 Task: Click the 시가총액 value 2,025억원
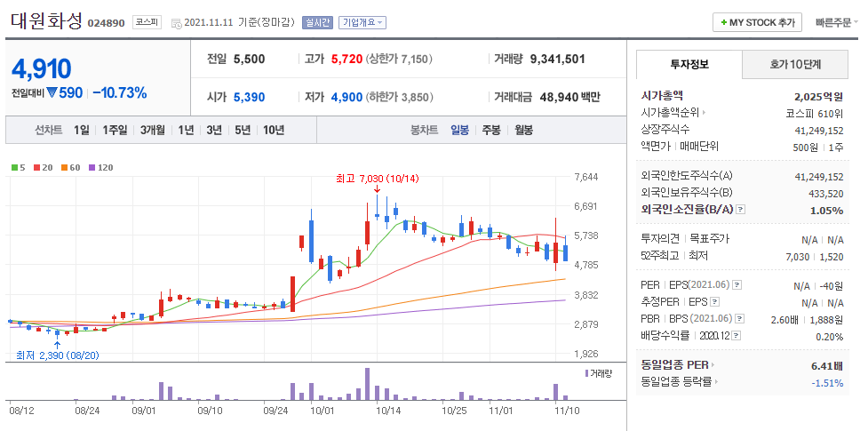[x=818, y=96]
